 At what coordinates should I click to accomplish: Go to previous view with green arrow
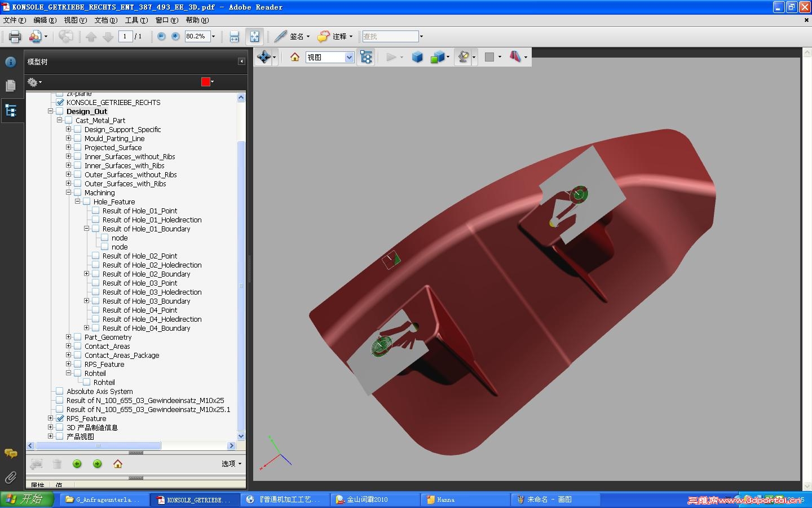(x=77, y=464)
